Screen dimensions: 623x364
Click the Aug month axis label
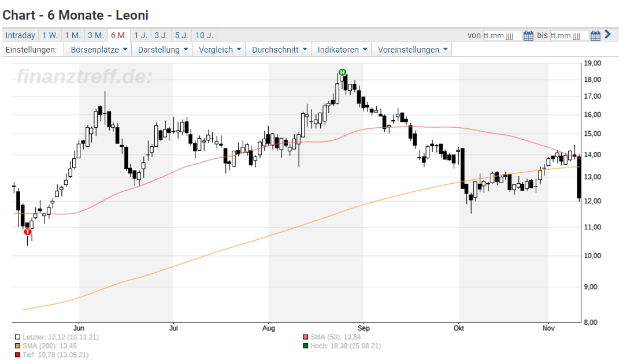tap(269, 328)
